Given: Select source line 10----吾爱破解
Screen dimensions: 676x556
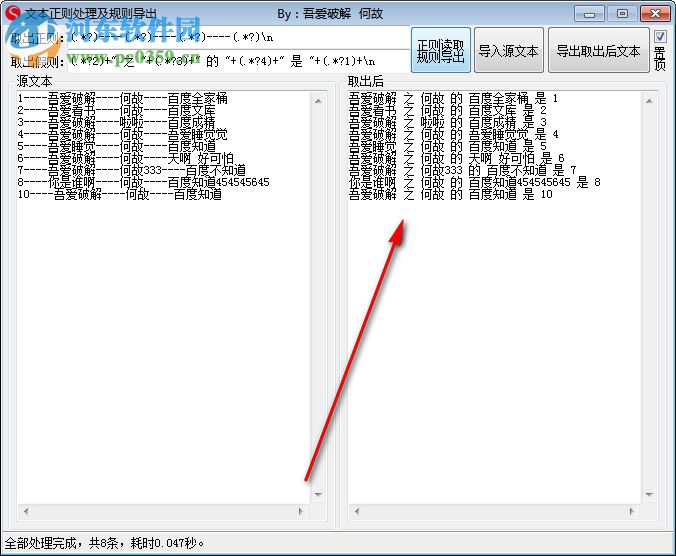Looking at the screenshot, I should click(120, 194).
